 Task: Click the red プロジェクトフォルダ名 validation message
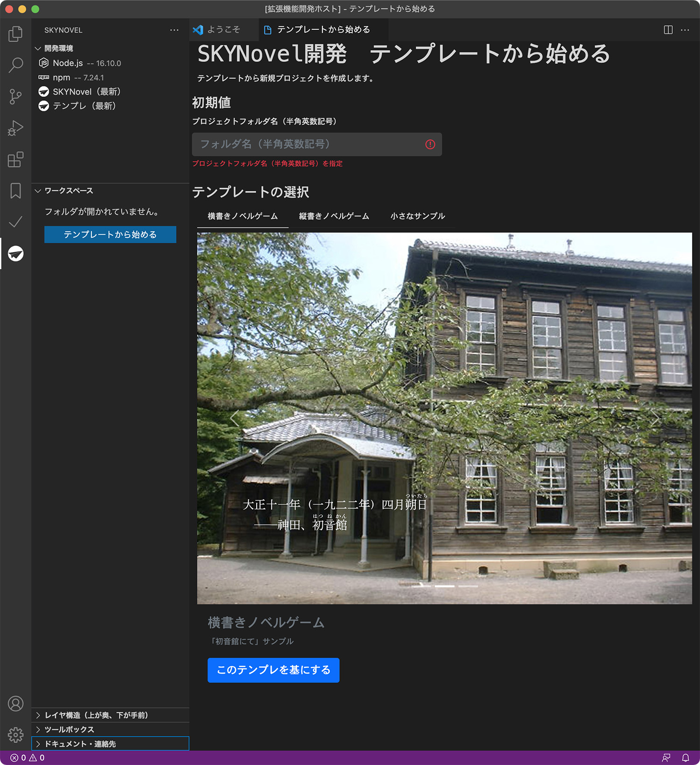point(267,163)
